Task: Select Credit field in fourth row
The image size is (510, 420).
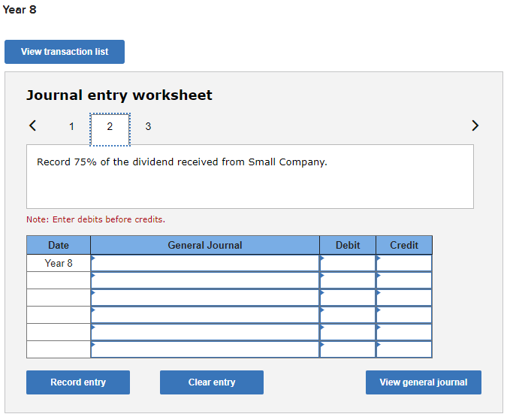Action: tap(404, 315)
